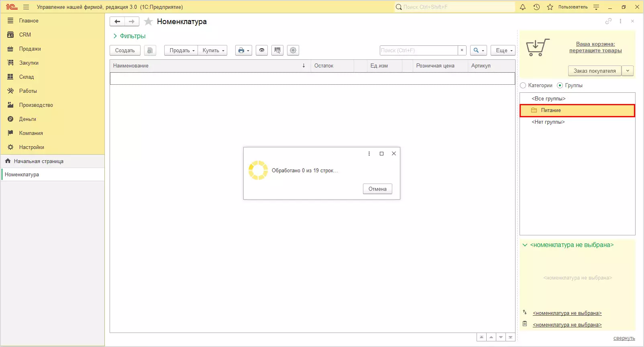Open the Ваша корзина link

click(595, 47)
